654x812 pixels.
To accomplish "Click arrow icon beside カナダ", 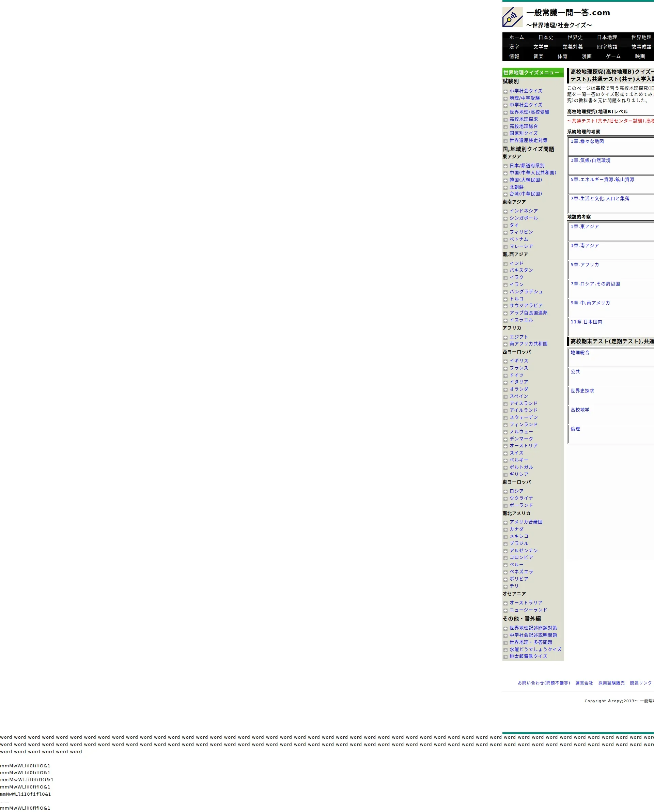I will (x=505, y=530).
